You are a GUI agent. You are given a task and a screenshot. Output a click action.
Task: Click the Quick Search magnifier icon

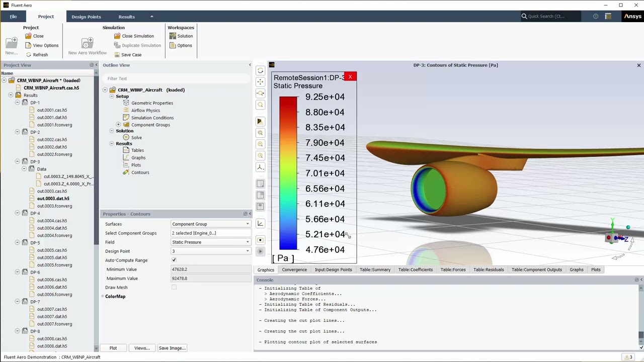(x=524, y=16)
